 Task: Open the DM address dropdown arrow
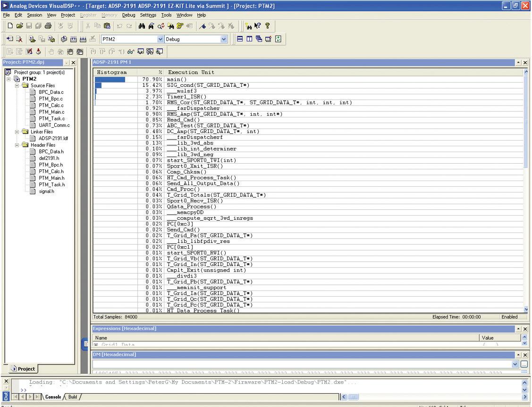[x=515, y=364]
